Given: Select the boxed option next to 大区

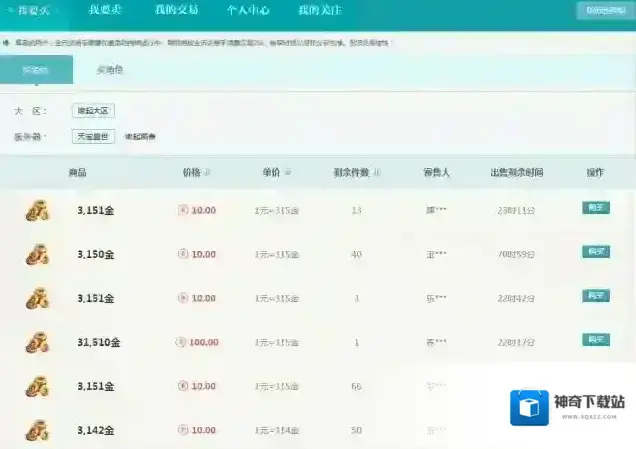Looking at the screenshot, I should coord(93,111).
